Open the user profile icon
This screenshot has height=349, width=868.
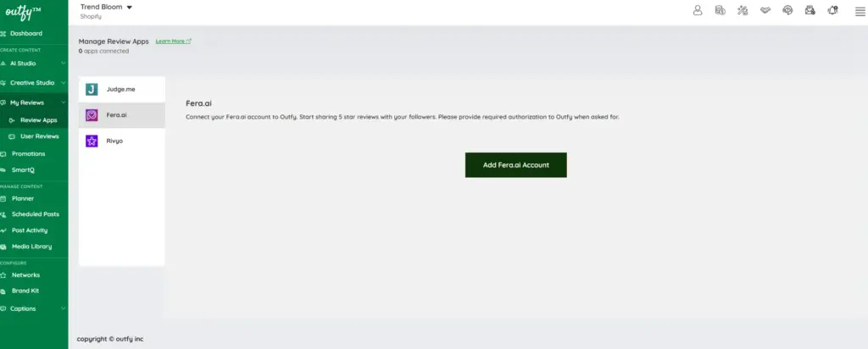point(698,10)
